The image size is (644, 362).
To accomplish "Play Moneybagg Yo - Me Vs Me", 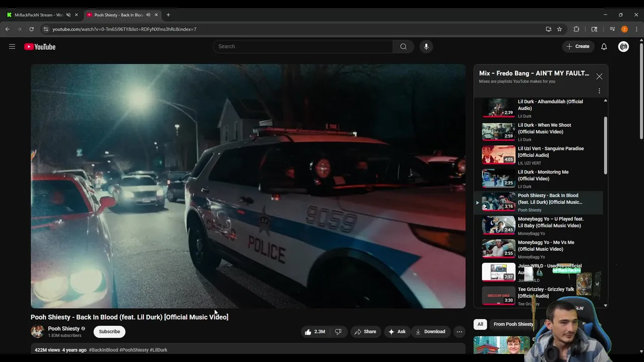I will [538, 249].
